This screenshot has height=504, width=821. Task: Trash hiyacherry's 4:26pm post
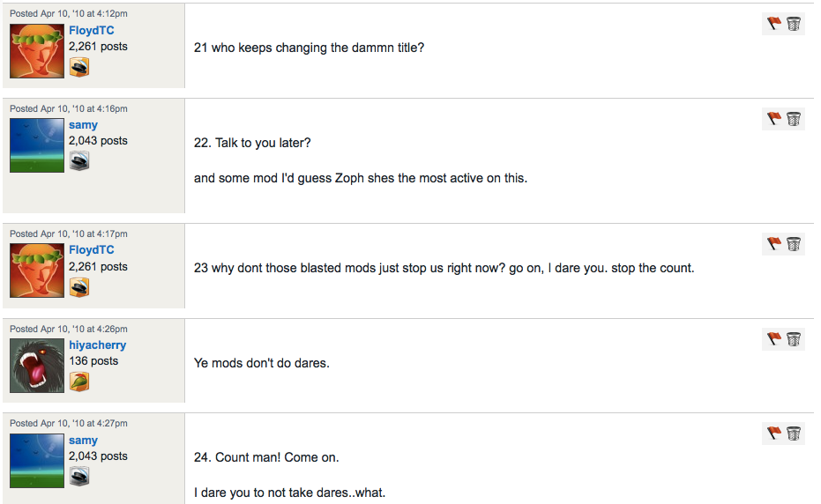click(794, 339)
